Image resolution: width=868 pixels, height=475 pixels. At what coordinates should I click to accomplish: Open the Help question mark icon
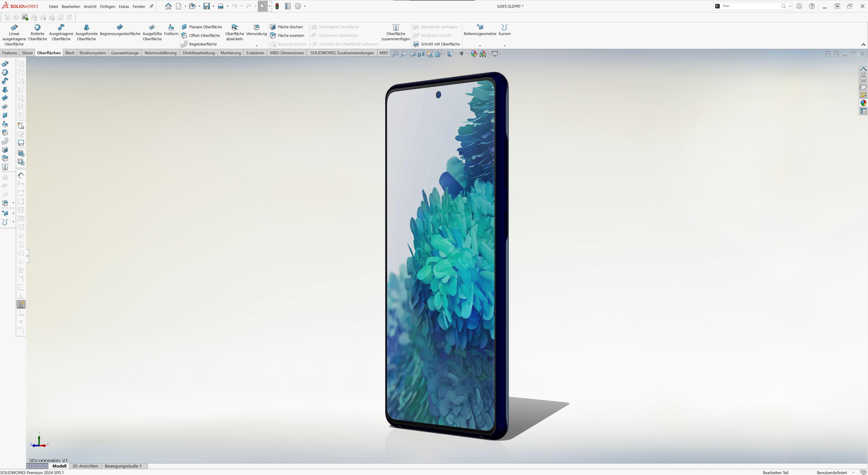click(812, 6)
